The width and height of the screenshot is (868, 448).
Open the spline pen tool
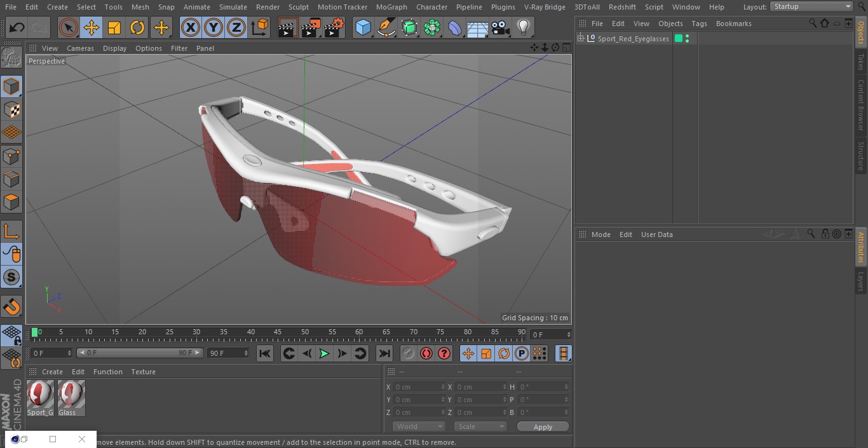pos(386,28)
